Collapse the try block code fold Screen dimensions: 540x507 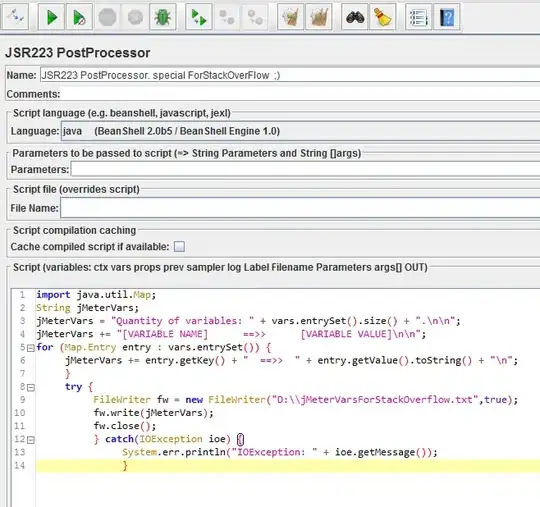click(31, 388)
